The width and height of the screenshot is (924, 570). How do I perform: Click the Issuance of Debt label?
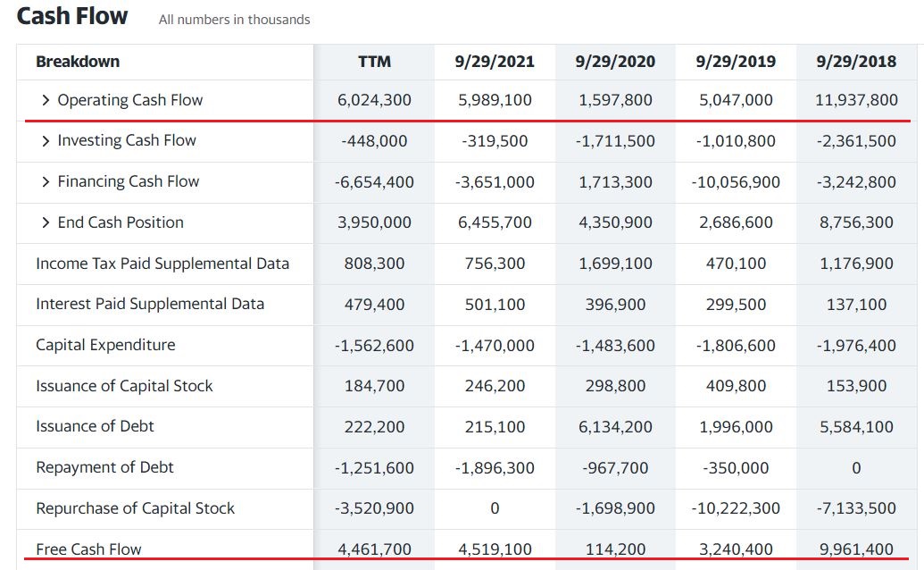[x=95, y=426]
